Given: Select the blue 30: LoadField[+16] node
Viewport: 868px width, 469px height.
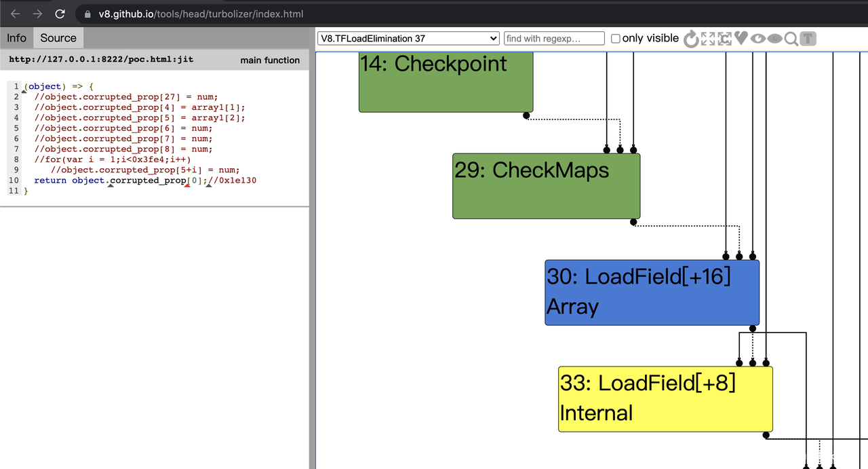Looking at the screenshot, I should pos(652,292).
